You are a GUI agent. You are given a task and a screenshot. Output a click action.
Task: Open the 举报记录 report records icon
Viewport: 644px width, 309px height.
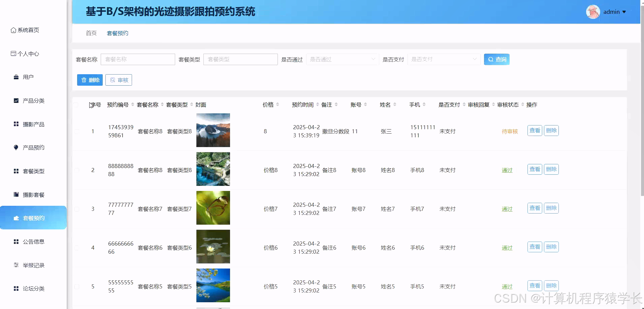click(16, 265)
